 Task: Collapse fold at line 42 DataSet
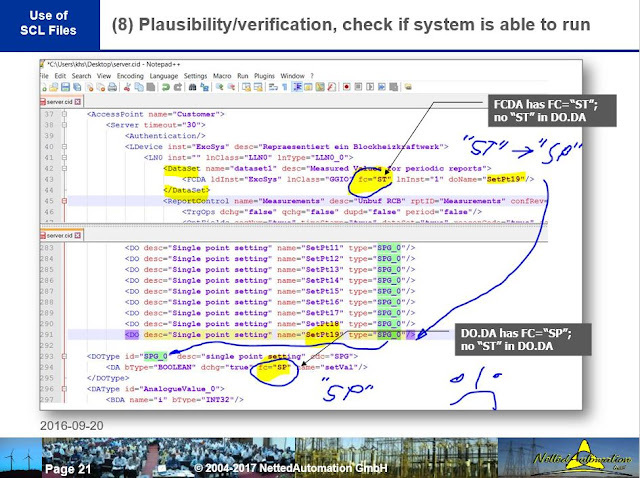[64, 168]
